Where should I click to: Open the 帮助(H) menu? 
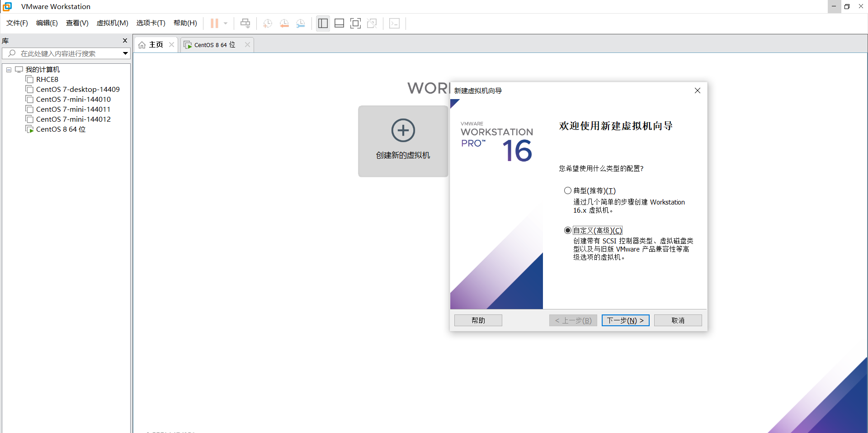[x=185, y=23]
